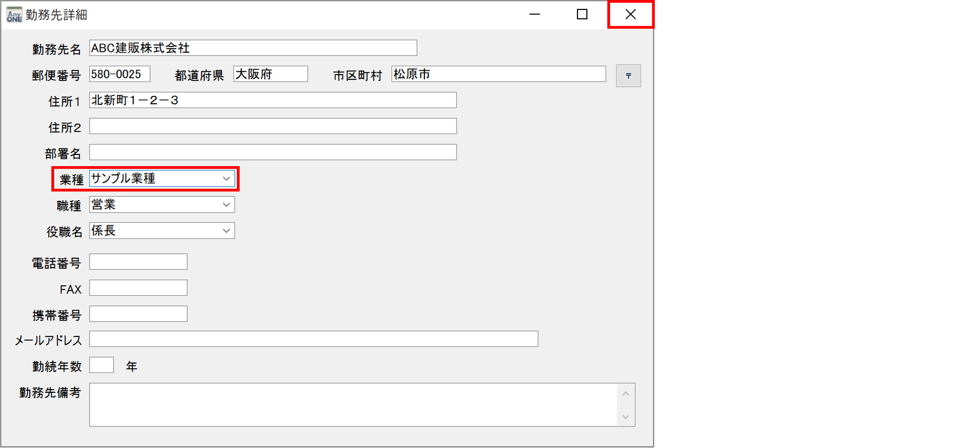Close the 勤務先詳細 window
The image size is (980, 448).
pos(630,15)
